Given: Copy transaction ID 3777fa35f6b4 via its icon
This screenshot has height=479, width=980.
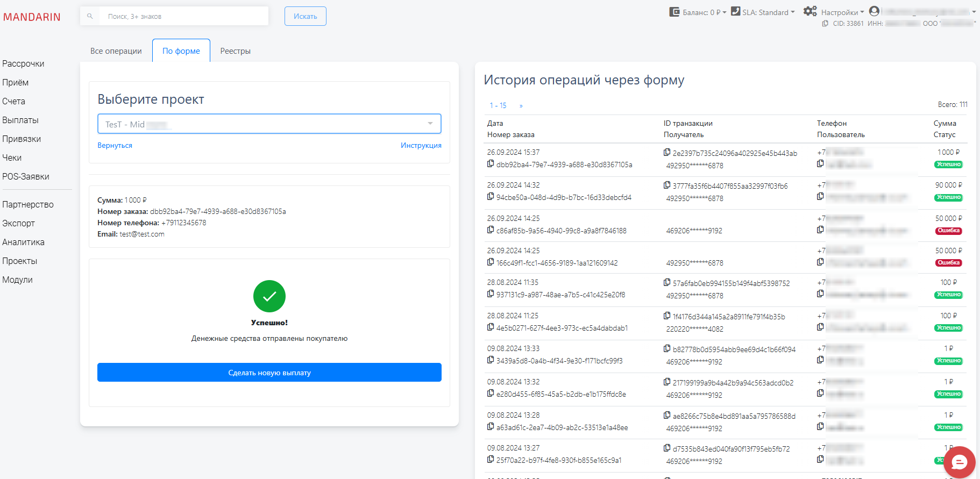Looking at the screenshot, I should [667, 185].
